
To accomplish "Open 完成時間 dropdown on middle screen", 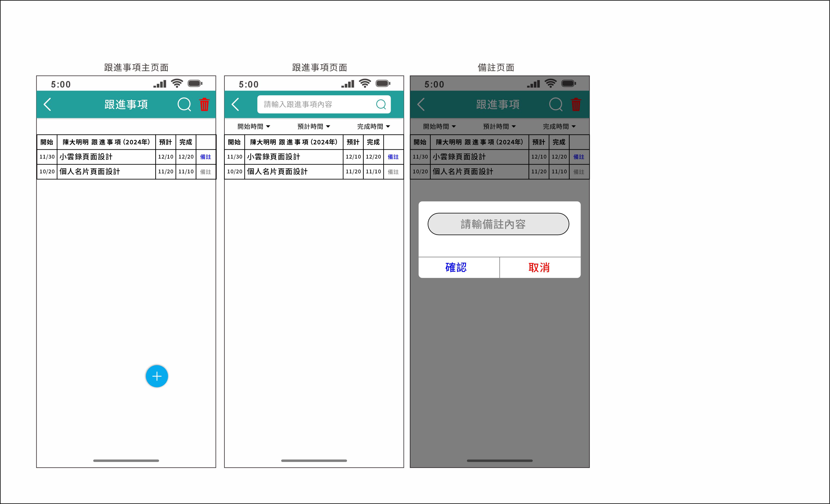I will [373, 127].
